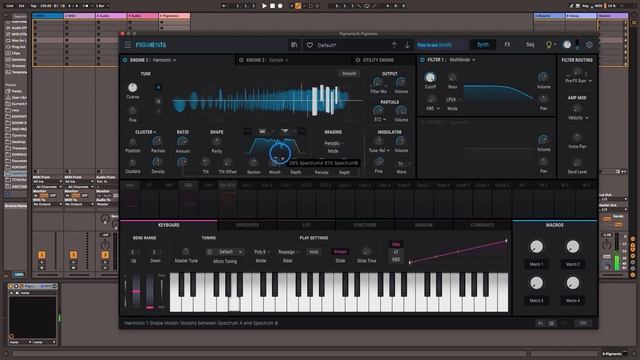Toggle Engine 2 power button
640x360 pixels.
(241, 60)
